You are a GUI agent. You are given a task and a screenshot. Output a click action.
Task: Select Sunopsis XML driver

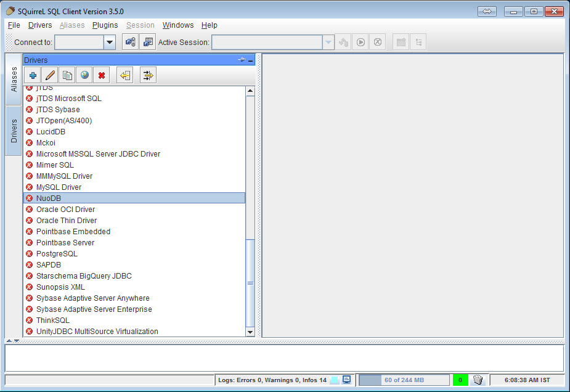tap(134, 287)
